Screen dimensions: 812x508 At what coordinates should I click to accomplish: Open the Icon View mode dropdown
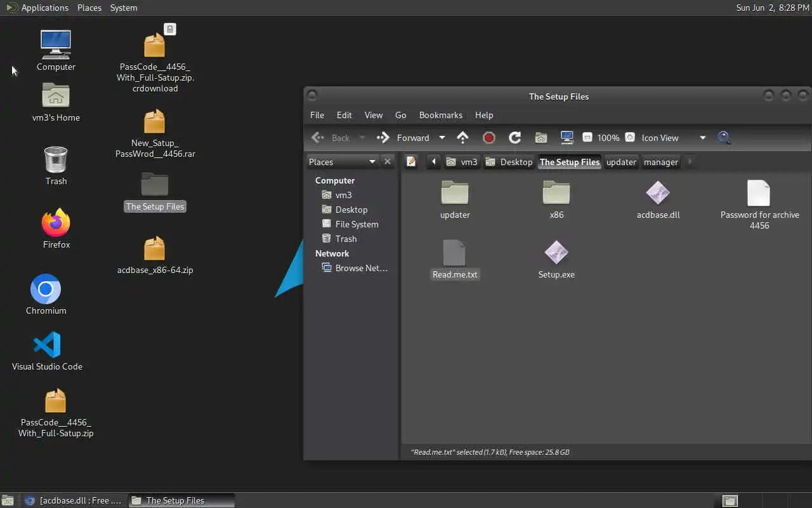pos(673,138)
